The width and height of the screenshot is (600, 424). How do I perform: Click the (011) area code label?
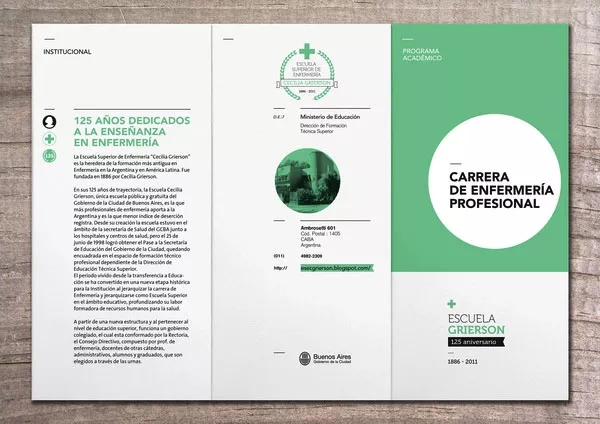pyautogui.click(x=279, y=256)
